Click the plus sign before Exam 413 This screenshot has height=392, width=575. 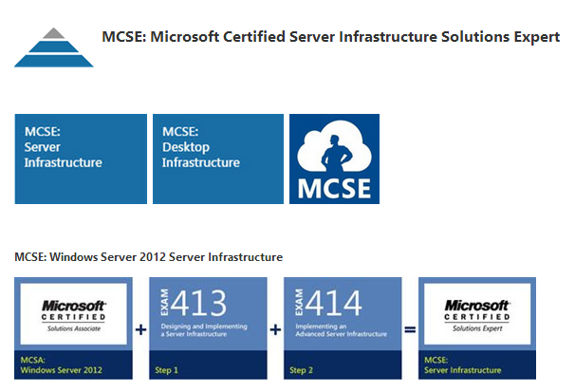pyautogui.click(x=140, y=329)
